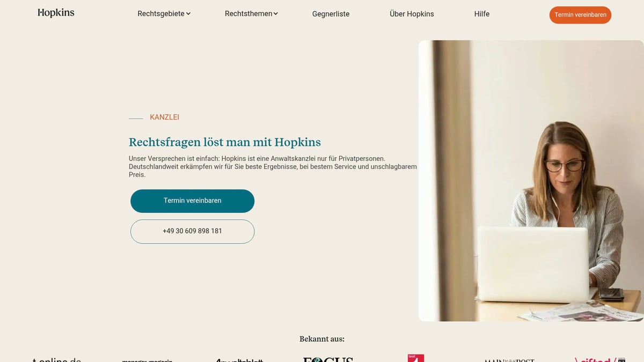Click the FOCUS magazine logo
The image size is (644, 362).
[x=328, y=359]
